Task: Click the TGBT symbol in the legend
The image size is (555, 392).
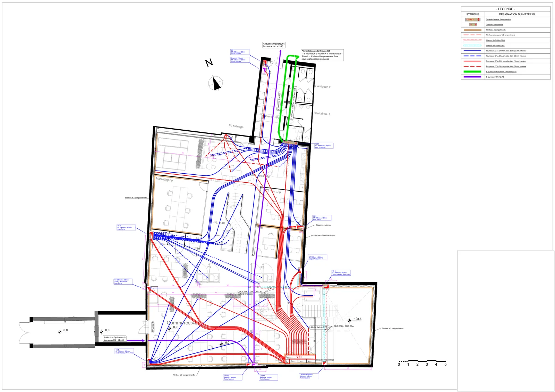Action: pyautogui.click(x=473, y=19)
